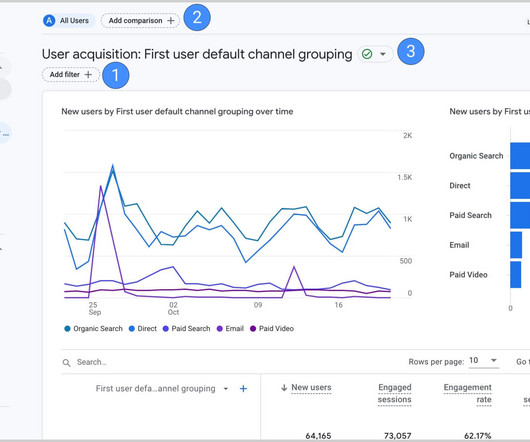Click the search magnifier icon above table
This screenshot has height=442, width=530.
coord(67,363)
